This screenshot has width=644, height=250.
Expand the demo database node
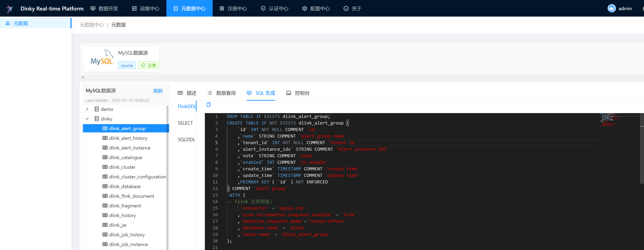point(87,109)
